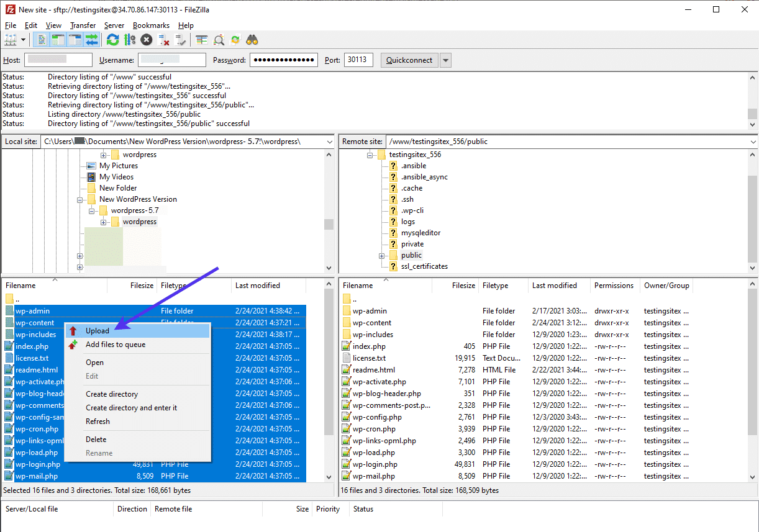Image resolution: width=759 pixels, height=532 pixels.
Task: Toggle transfer queue display
Action: (x=92, y=40)
